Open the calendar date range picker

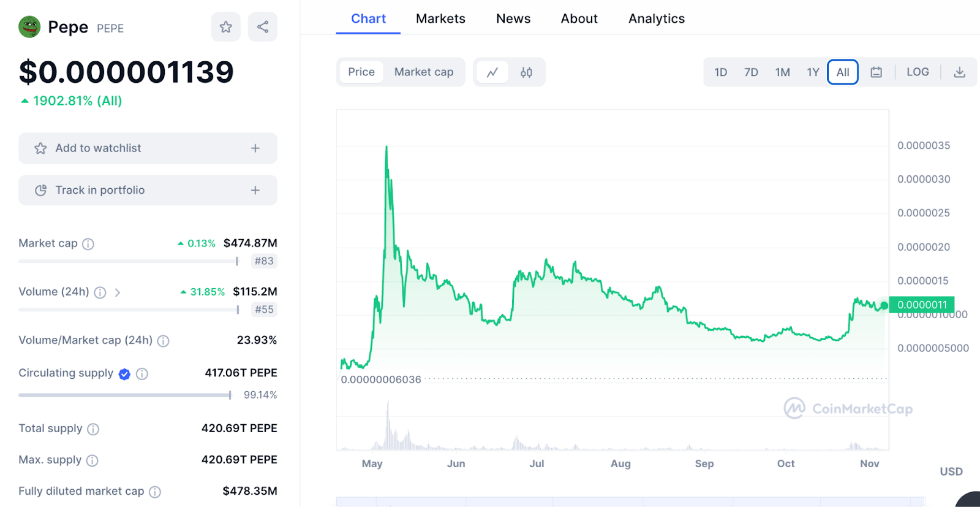[x=876, y=72]
